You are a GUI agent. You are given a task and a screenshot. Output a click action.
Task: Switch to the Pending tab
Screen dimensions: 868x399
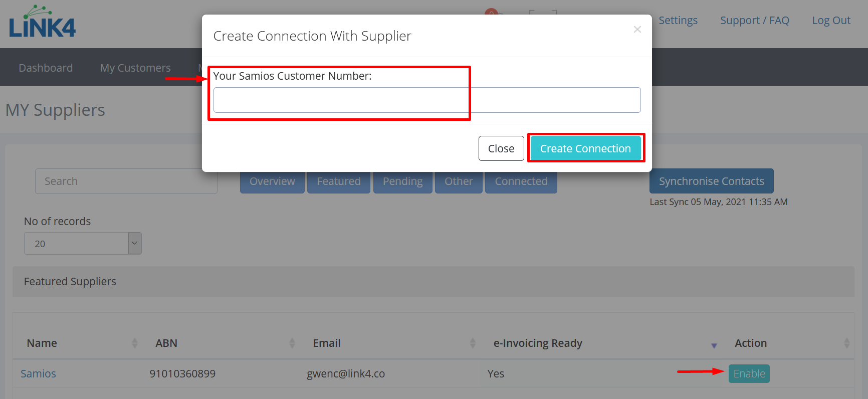pos(403,181)
